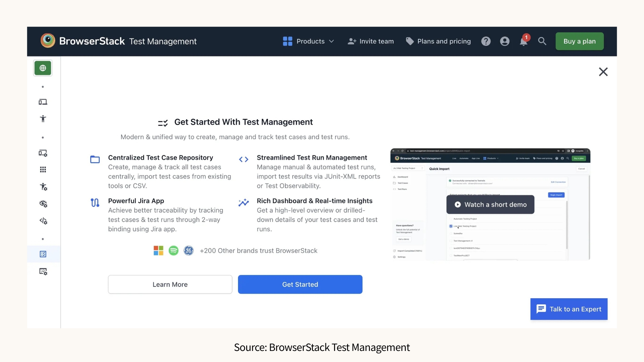This screenshot has width=644, height=362.
Task: Click the Centralized Test Case Repository folder icon
Action: [95, 159]
